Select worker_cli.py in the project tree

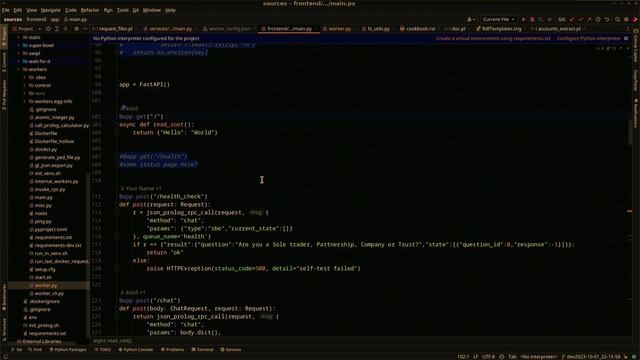(x=49, y=293)
